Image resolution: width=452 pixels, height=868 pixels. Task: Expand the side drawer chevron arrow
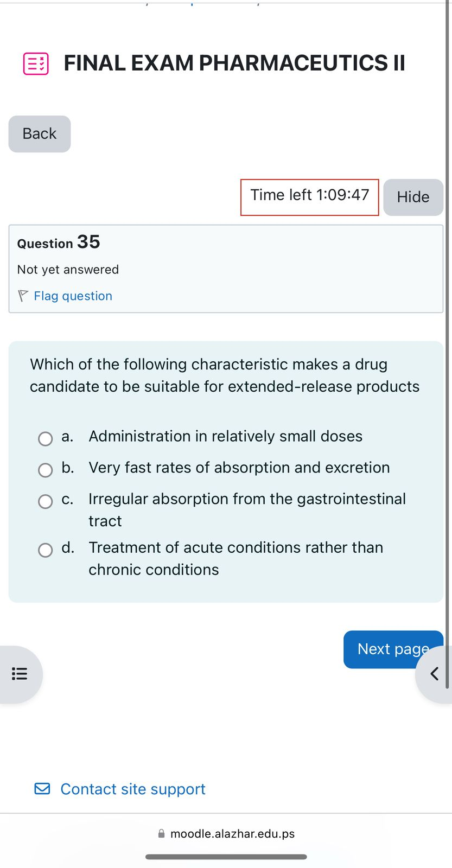point(434,674)
